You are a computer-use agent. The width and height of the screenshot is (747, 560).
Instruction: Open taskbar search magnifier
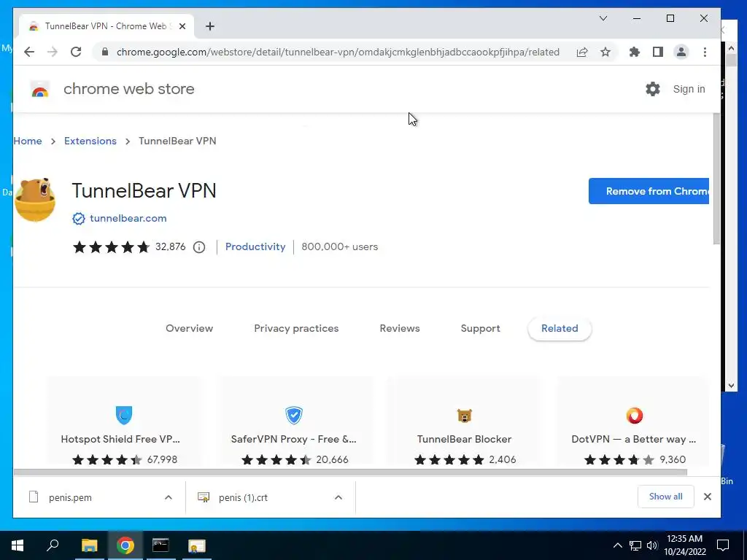53,545
